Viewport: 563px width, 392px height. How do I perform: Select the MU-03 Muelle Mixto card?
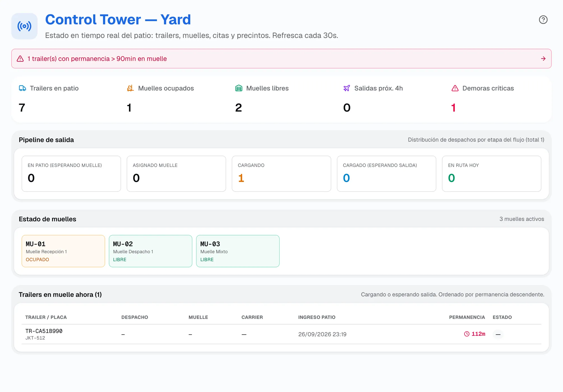tap(238, 251)
